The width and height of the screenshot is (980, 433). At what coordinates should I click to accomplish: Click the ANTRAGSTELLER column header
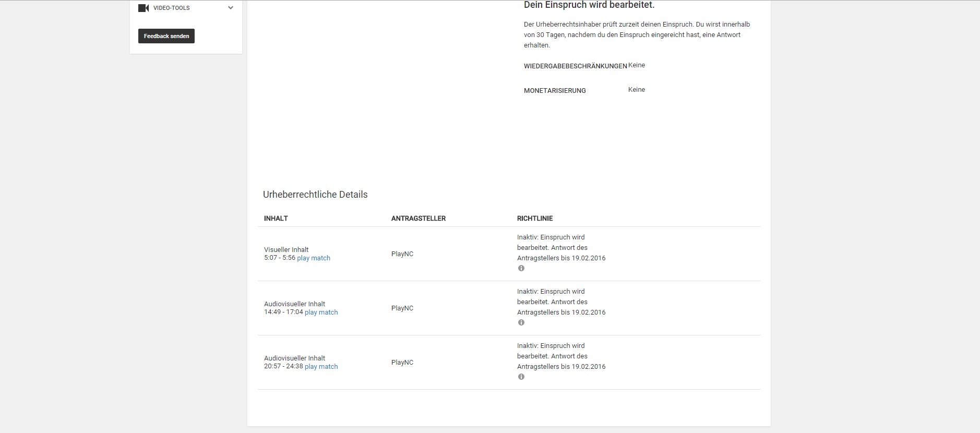click(419, 218)
